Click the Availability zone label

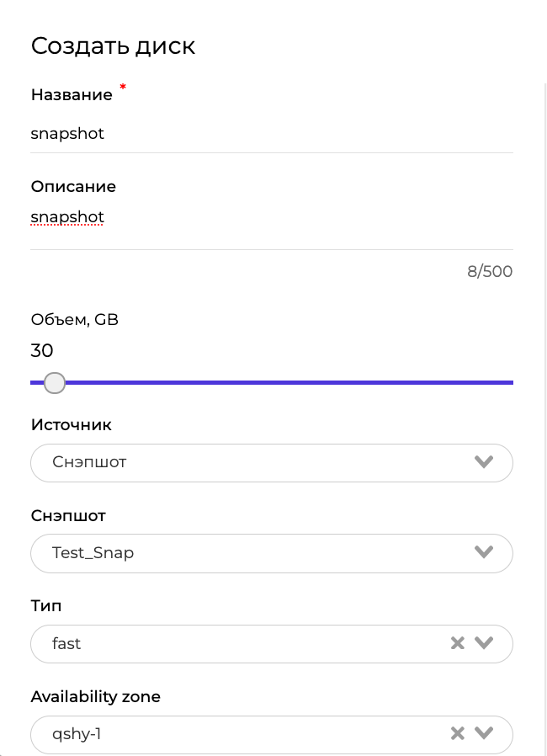95,697
